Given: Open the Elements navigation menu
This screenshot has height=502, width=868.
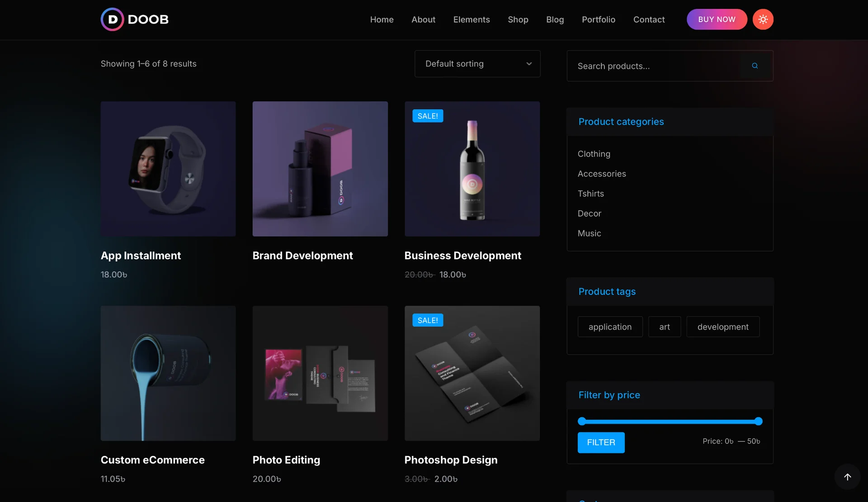Looking at the screenshot, I should tap(471, 19).
